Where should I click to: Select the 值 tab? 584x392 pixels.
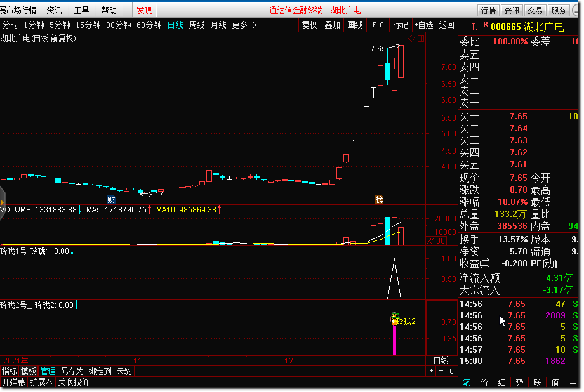click(555, 382)
